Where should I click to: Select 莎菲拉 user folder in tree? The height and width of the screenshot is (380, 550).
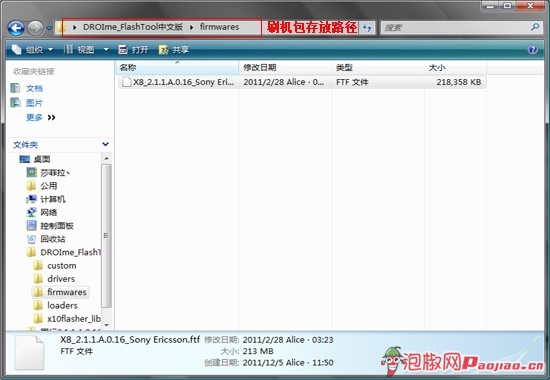coord(55,173)
